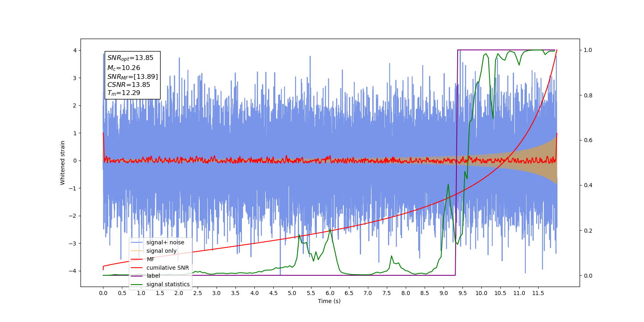Click the x-axis tick label 6.0

pos(330,293)
